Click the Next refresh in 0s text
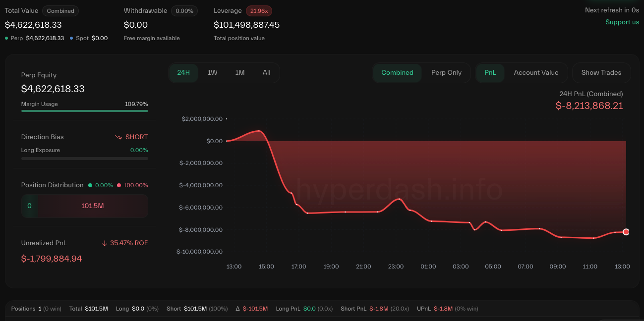The height and width of the screenshot is (321, 644). [x=612, y=10]
